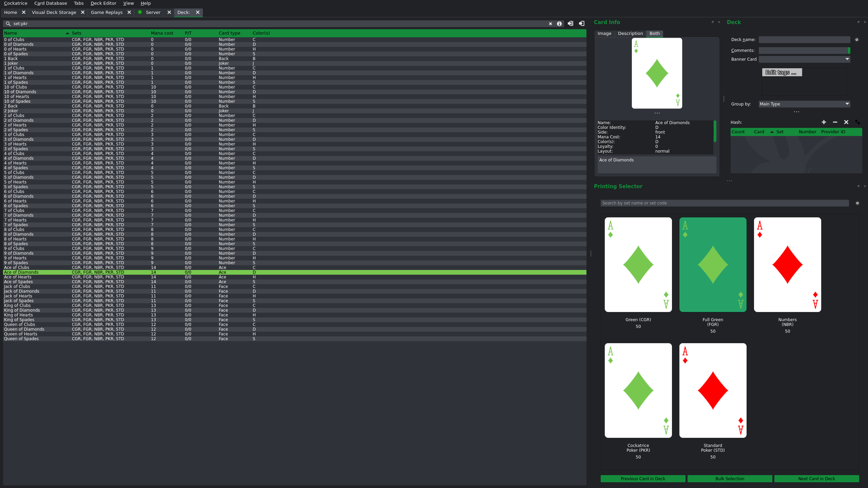Add selected card to sideboard with arrow icon
The width and height of the screenshot is (868, 488).
tap(581, 23)
